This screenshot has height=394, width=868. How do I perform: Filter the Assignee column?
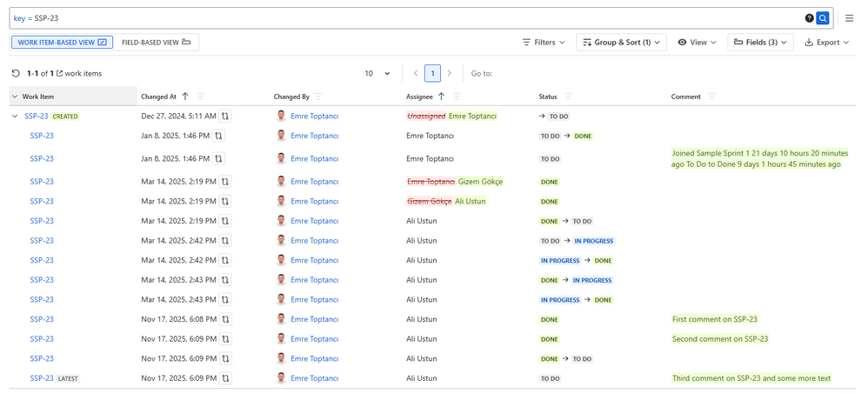pos(457,97)
